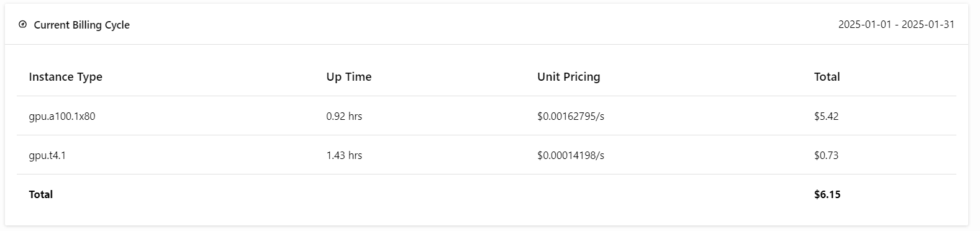980x231 pixels.
Task: Click the $6.15 grand total amount
Action: [827, 194]
